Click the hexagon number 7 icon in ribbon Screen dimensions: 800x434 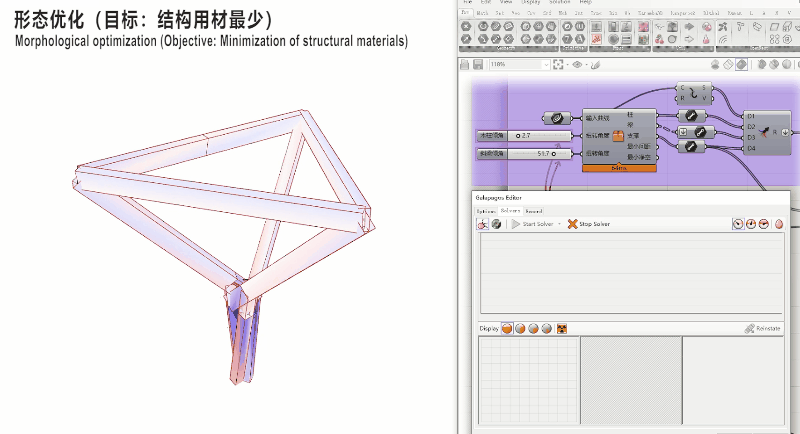(567, 39)
